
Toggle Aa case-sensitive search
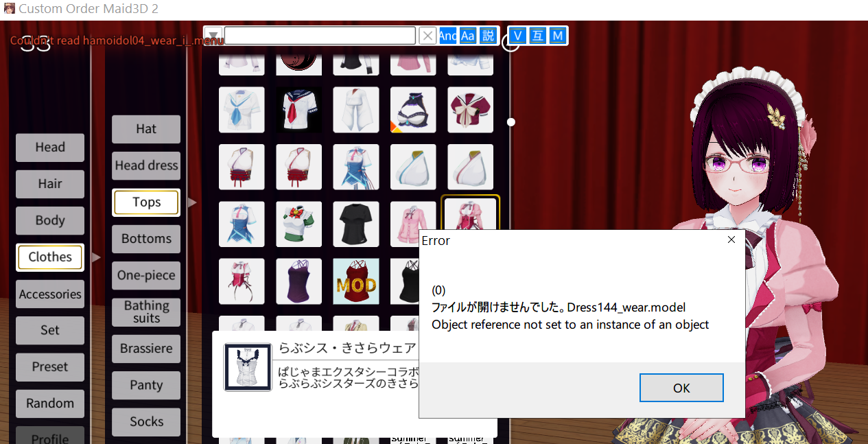tap(468, 36)
